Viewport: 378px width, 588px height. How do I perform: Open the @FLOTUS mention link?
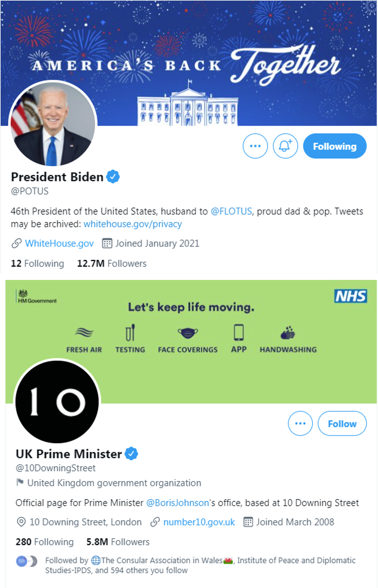pyautogui.click(x=231, y=211)
